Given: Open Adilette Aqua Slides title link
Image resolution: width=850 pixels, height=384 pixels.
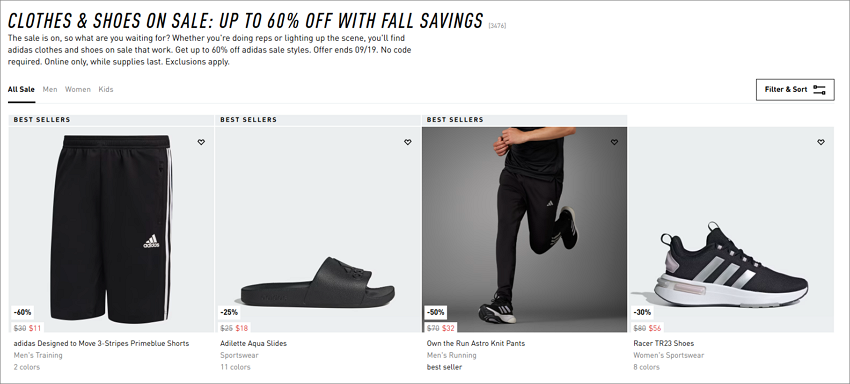Looking at the screenshot, I should tap(253, 343).
